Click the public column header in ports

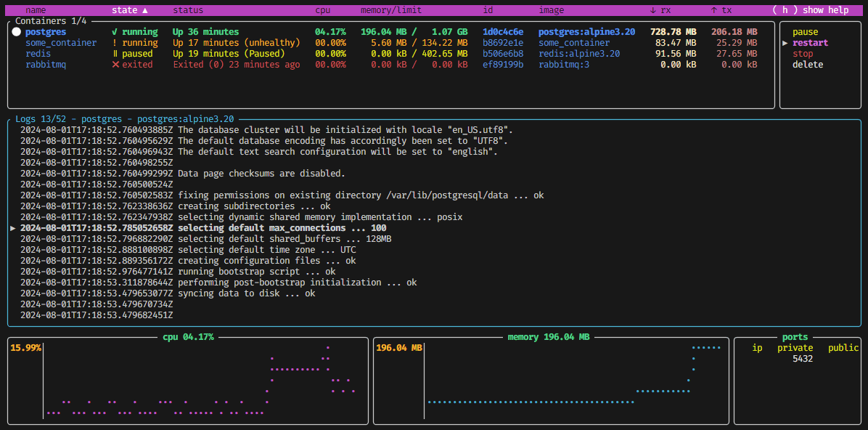[843, 348]
